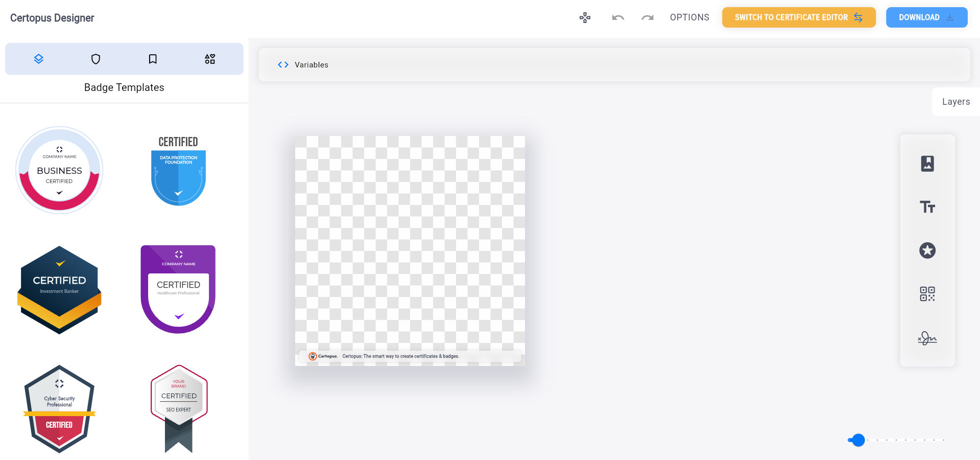
Task: Open the Layers panel
Action: [x=956, y=102]
